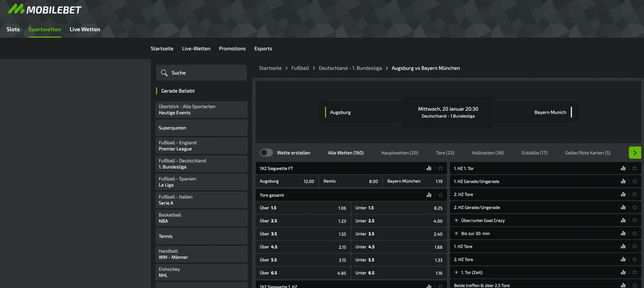Viewport: 644px width, 288px height.
Task: Collapse the Tore gesamt market header
Action: (351, 195)
